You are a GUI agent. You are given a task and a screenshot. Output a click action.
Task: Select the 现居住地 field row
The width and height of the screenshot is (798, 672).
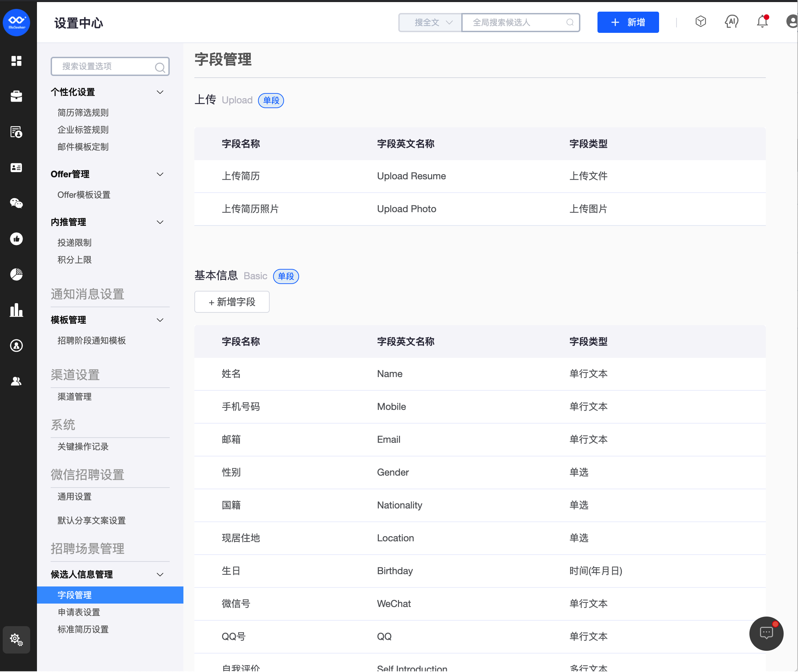coord(480,538)
